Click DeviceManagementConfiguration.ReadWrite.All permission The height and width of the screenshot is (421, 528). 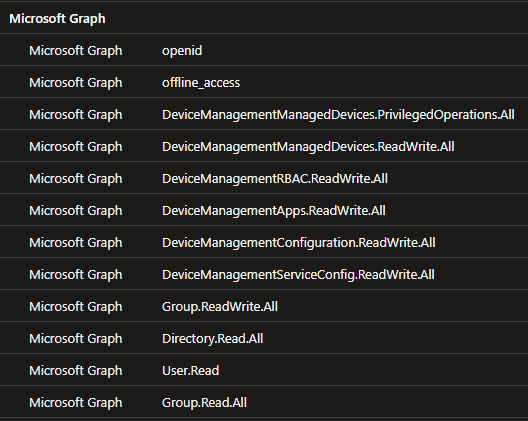click(x=299, y=242)
